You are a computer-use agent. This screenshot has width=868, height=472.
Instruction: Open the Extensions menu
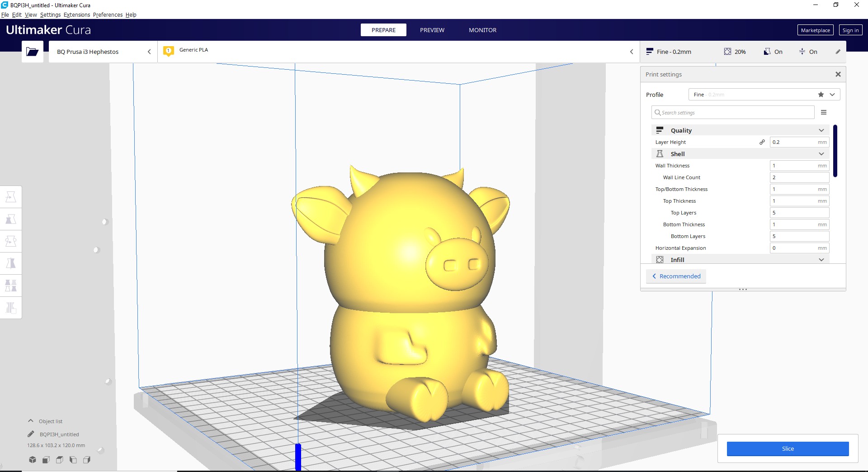(x=77, y=14)
